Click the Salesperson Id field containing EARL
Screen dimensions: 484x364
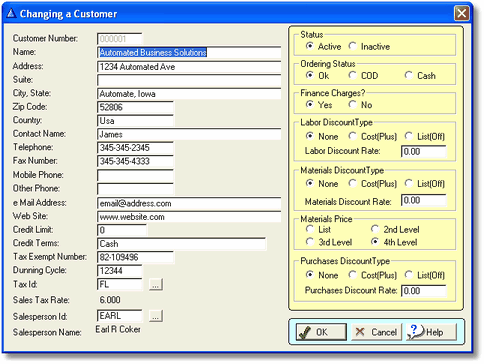tap(120, 316)
